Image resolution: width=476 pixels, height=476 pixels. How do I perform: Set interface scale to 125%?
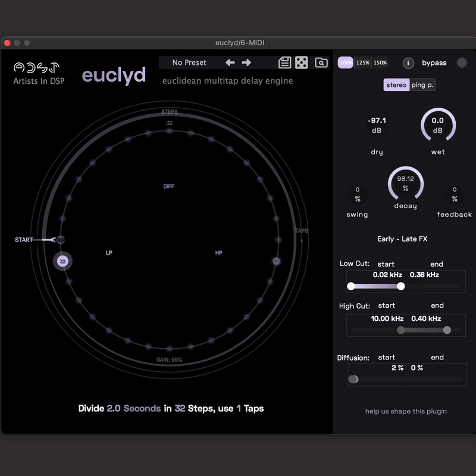point(363,62)
